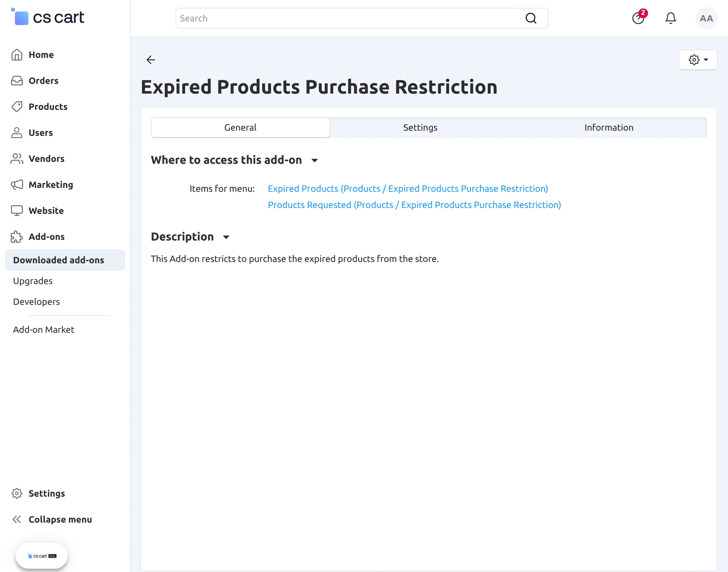This screenshot has width=728, height=572.
Task: Open the gear actions dropdown
Action: point(698,59)
